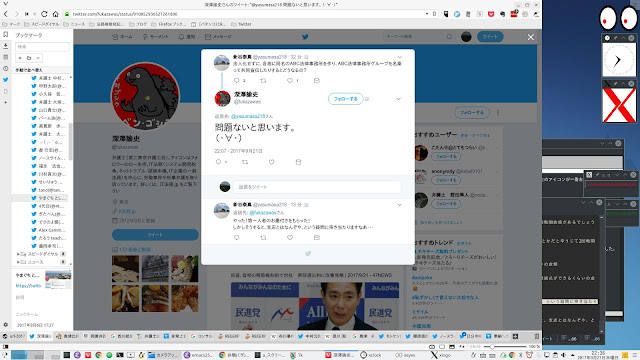This screenshot has width=640, height=360.
Task: Select the Alex Gomm bookmark entry
Action: pos(48,230)
